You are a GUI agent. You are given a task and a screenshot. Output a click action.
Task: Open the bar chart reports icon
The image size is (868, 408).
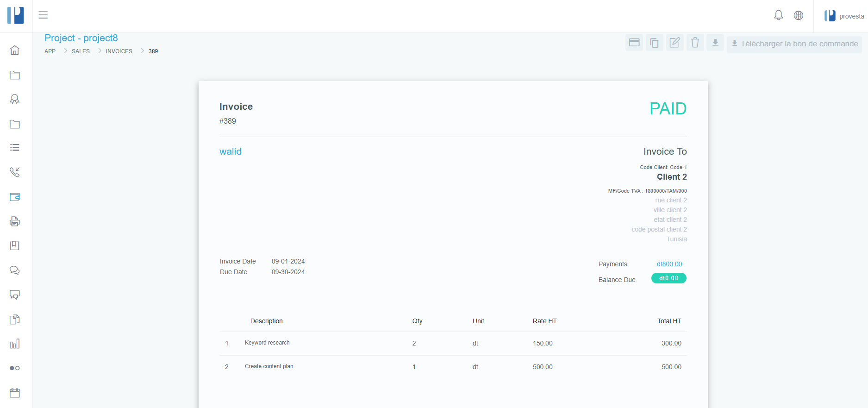tap(15, 344)
